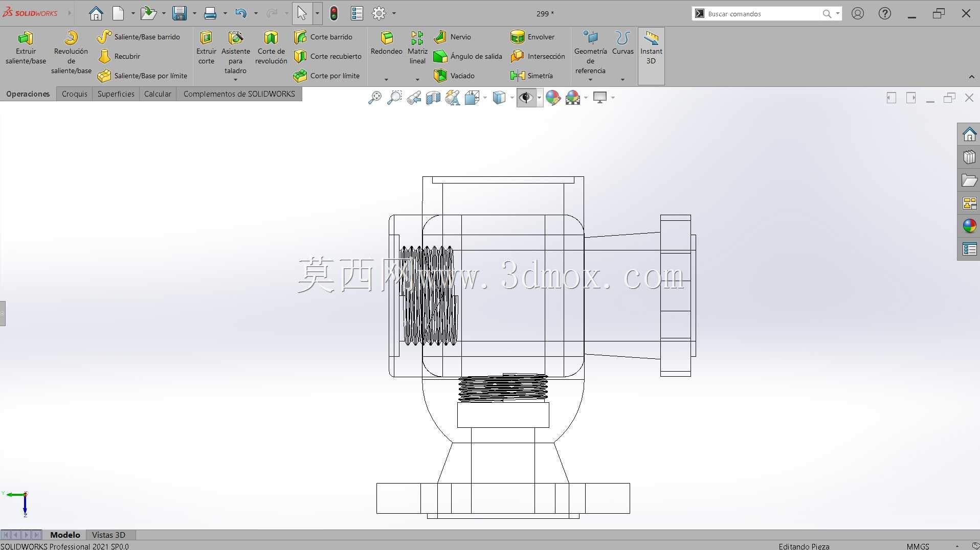Click Zoom to area magnifier

[x=394, y=98]
